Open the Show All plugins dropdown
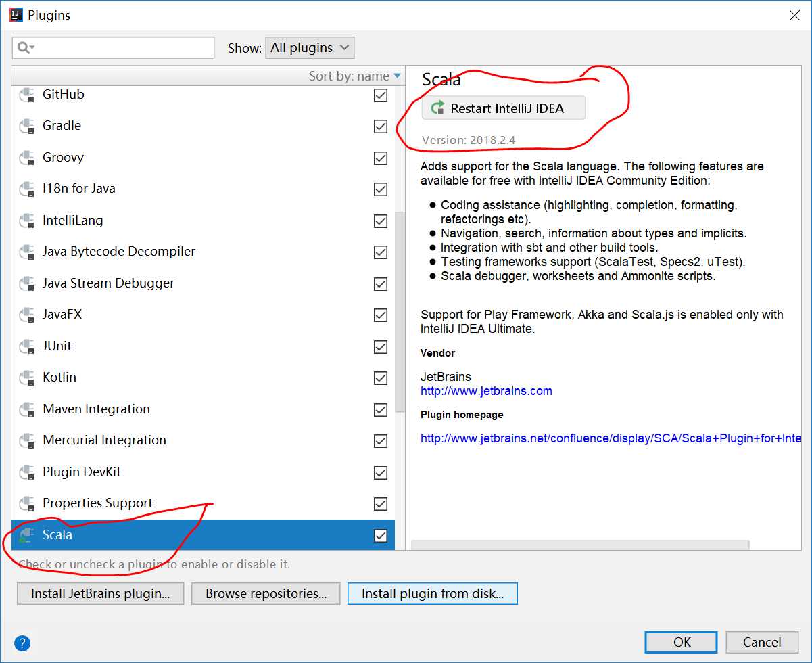This screenshot has height=663, width=812. [310, 47]
